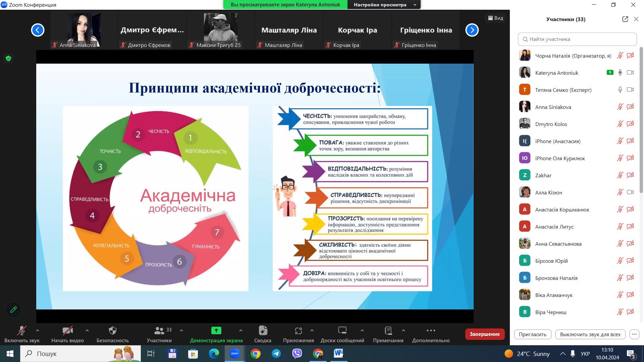This screenshot has height=362, width=644.
Task: Open Whiteboards (Доски сообщений) icon
Action: click(342, 331)
